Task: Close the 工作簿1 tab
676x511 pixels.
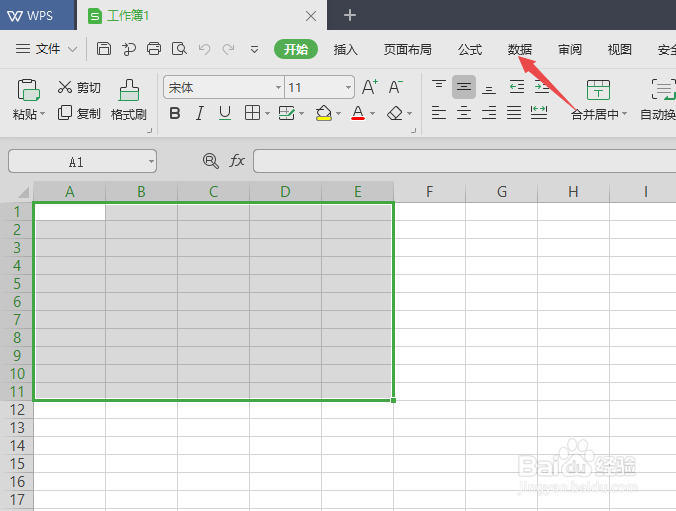Action: [311, 16]
